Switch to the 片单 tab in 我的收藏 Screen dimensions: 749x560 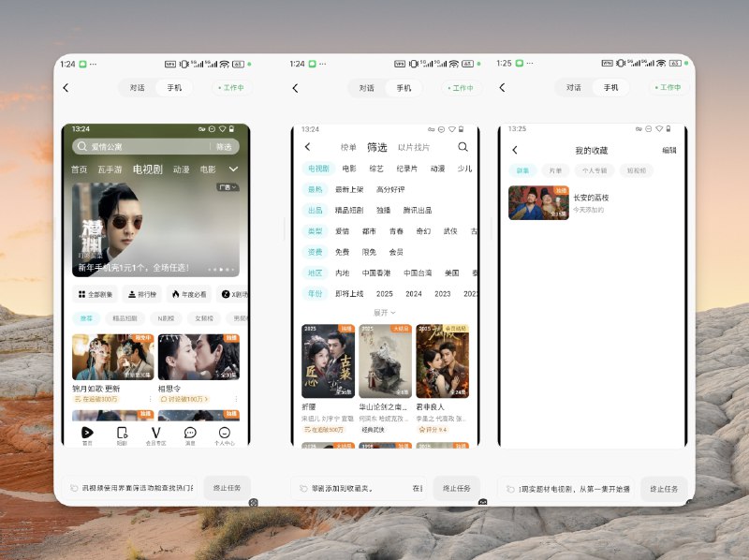tap(555, 170)
